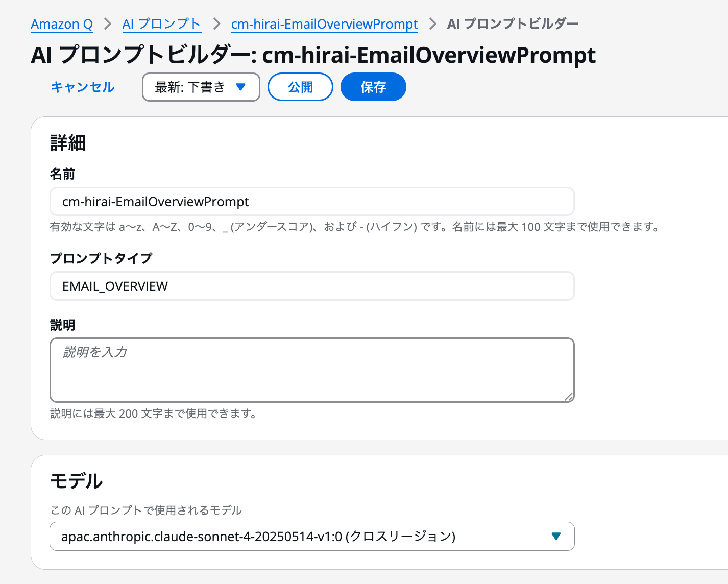The height and width of the screenshot is (584, 728).
Task: Click the この AI プロンプトで使用されるモデル label
Action: click(x=146, y=510)
